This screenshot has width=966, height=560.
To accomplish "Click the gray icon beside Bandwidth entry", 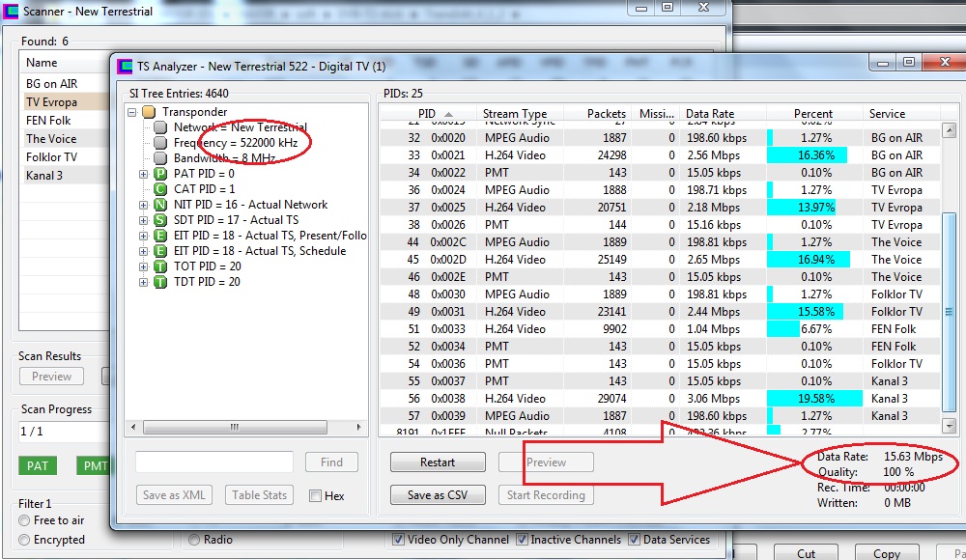I will click(x=160, y=158).
